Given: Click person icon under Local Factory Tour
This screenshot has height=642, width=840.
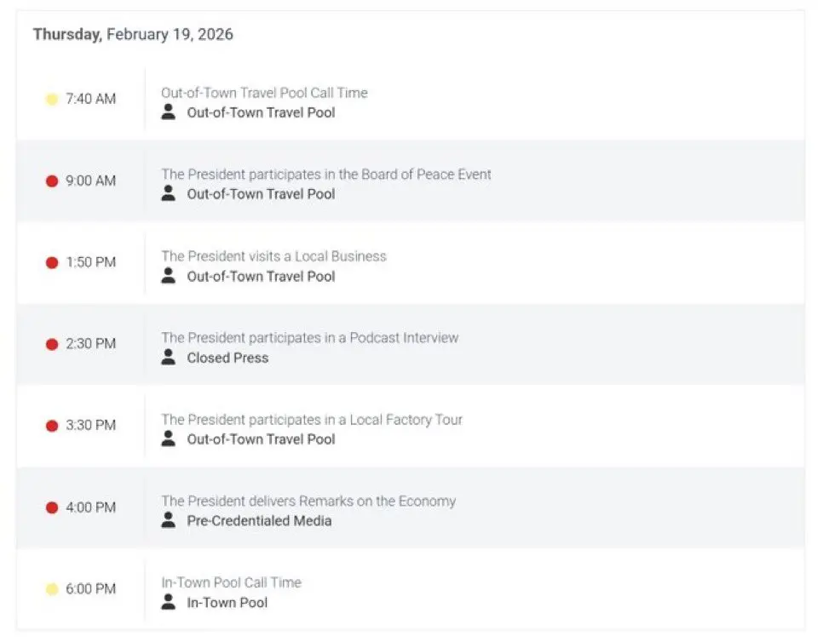Looking at the screenshot, I should click(169, 439).
